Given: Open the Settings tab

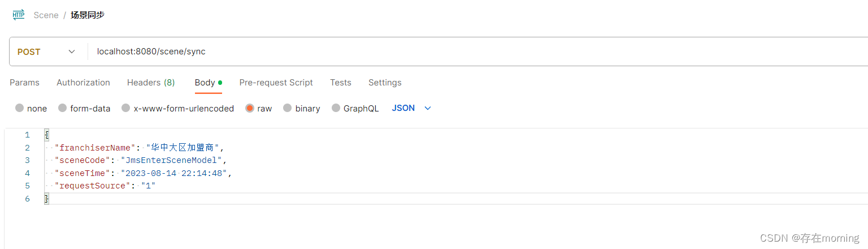Looking at the screenshot, I should (x=385, y=83).
